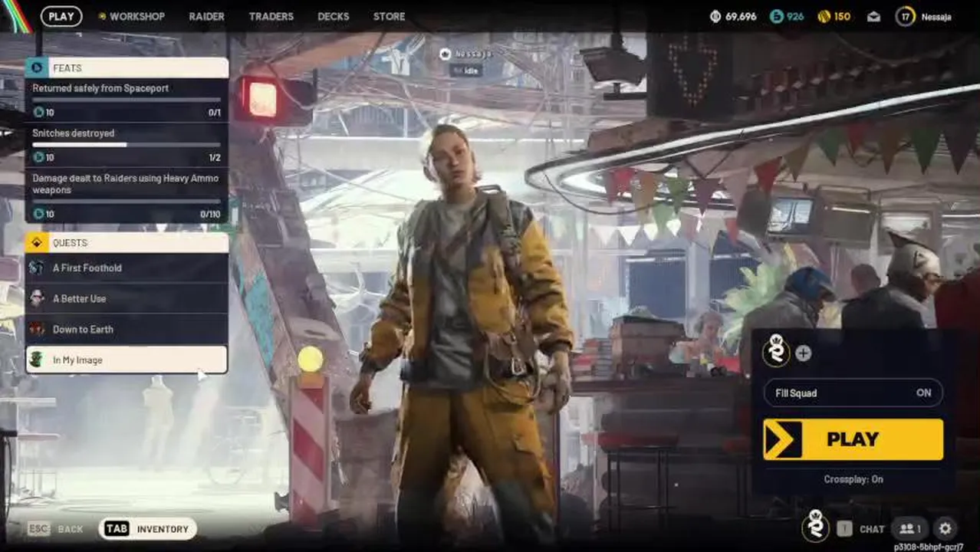Click the 1/2 feat progress counter
Image resolution: width=980 pixels, height=552 pixels.
click(x=214, y=157)
